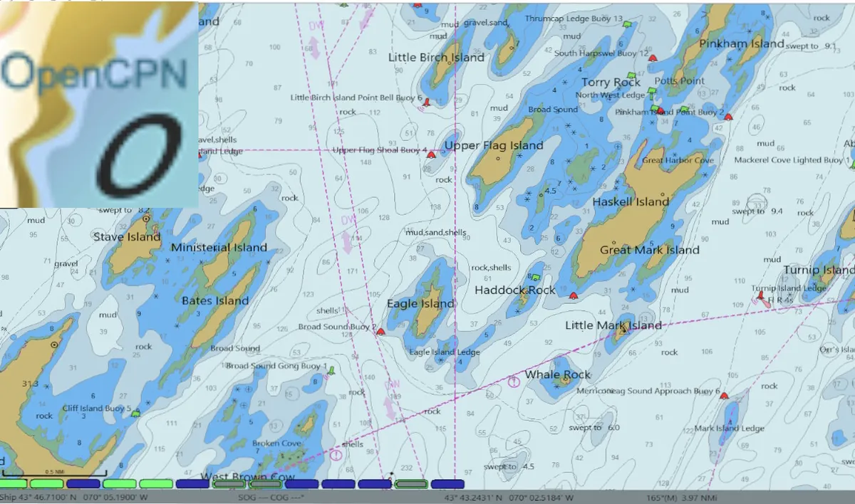The image size is (855, 504).
Task: Click the Thrumcap Ledge Buoy 13 green buoy icon
Action: (627, 25)
